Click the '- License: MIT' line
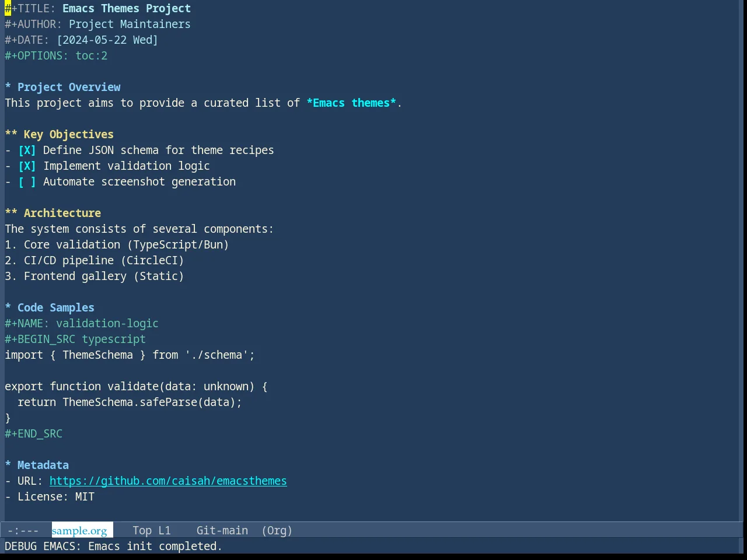This screenshot has height=560, width=747. click(x=50, y=497)
